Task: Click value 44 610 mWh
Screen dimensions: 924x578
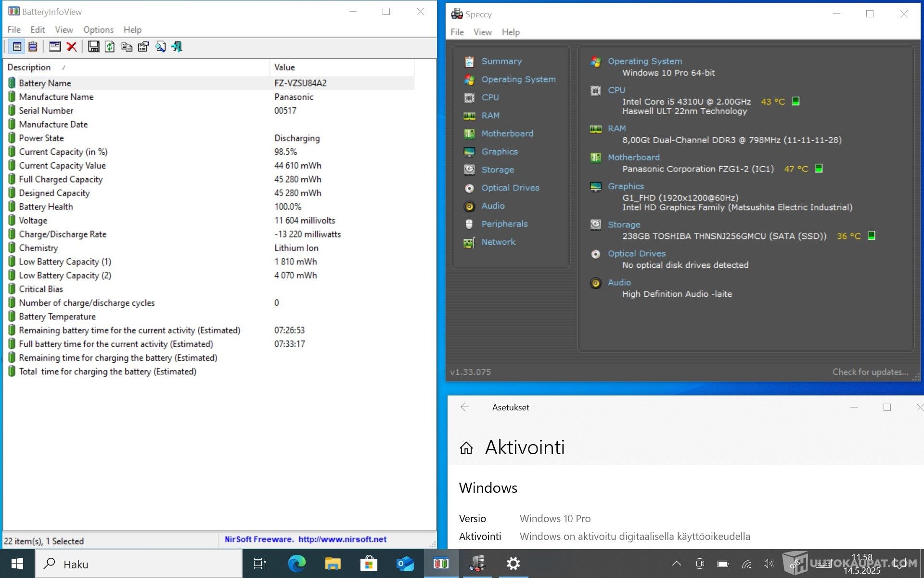Action: (297, 166)
